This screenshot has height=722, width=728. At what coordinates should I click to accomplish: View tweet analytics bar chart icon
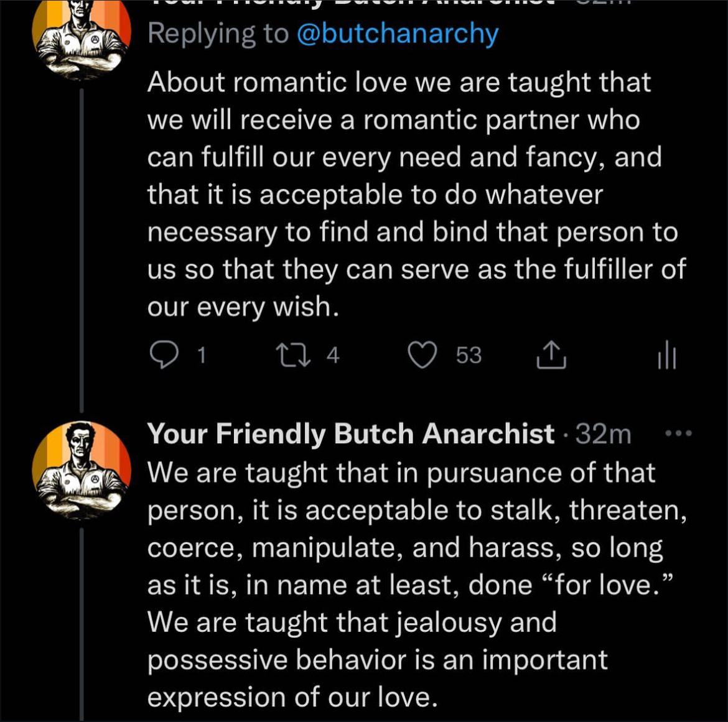666,356
